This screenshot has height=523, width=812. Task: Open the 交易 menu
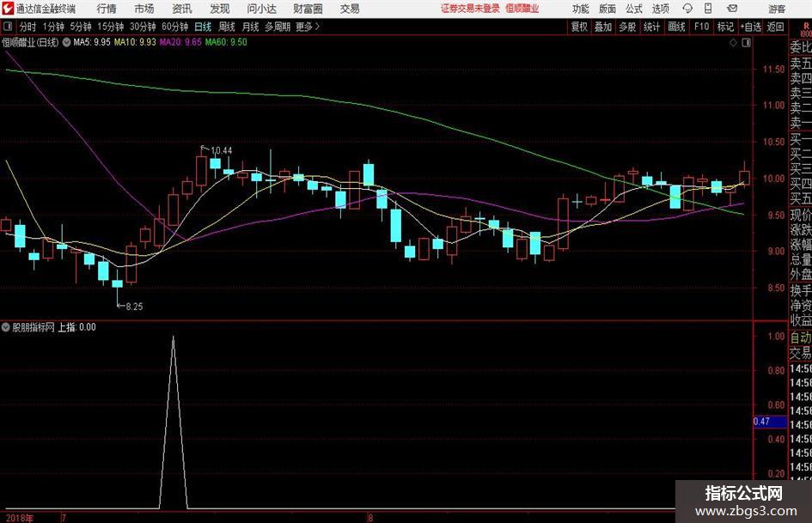pyautogui.click(x=350, y=9)
